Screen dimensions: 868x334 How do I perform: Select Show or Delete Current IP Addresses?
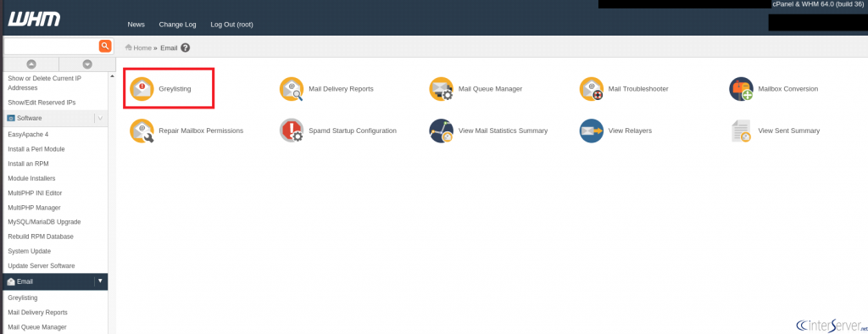44,83
